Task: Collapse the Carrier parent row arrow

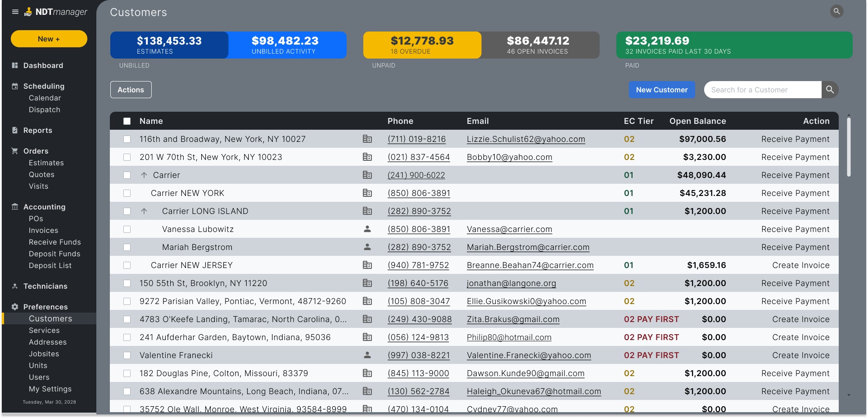Action: coord(144,175)
